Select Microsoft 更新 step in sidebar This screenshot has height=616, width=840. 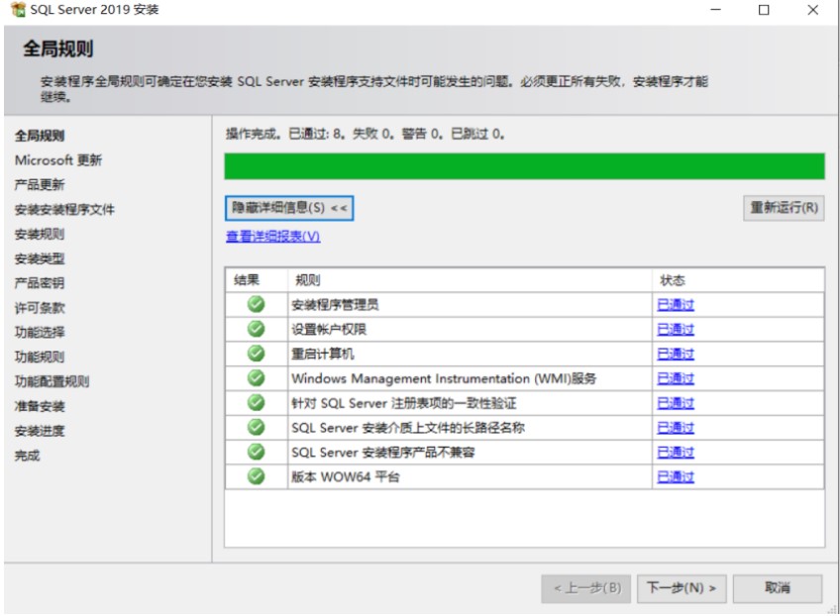pos(58,160)
